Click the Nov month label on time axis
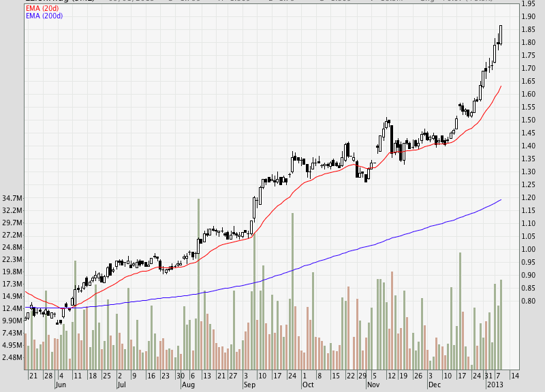This screenshot has width=545, height=392. [x=374, y=385]
